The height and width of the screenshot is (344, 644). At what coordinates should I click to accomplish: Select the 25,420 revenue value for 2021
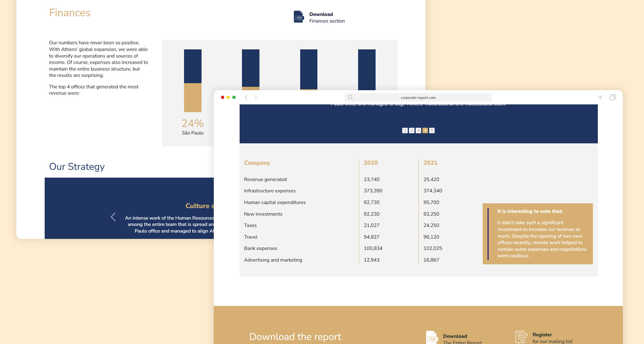click(x=431, y=179)
